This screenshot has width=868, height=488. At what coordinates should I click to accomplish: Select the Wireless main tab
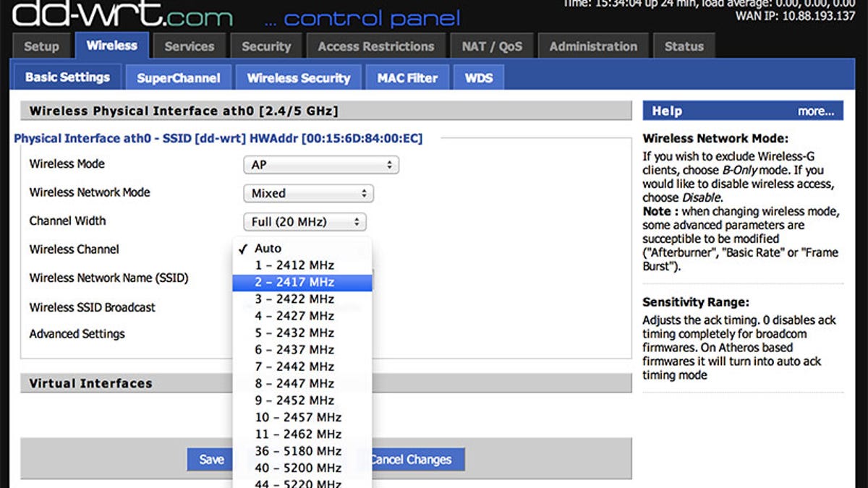[112, 46]
